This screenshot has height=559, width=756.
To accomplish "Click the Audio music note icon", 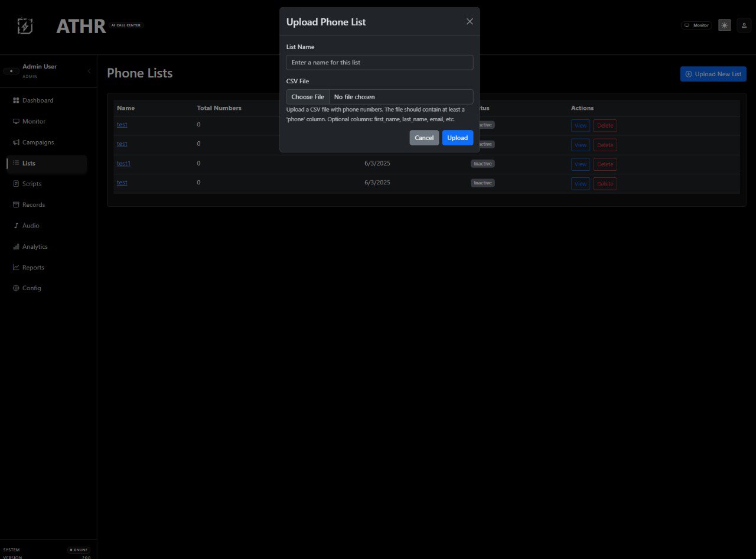I will click(x=16, y=226).
